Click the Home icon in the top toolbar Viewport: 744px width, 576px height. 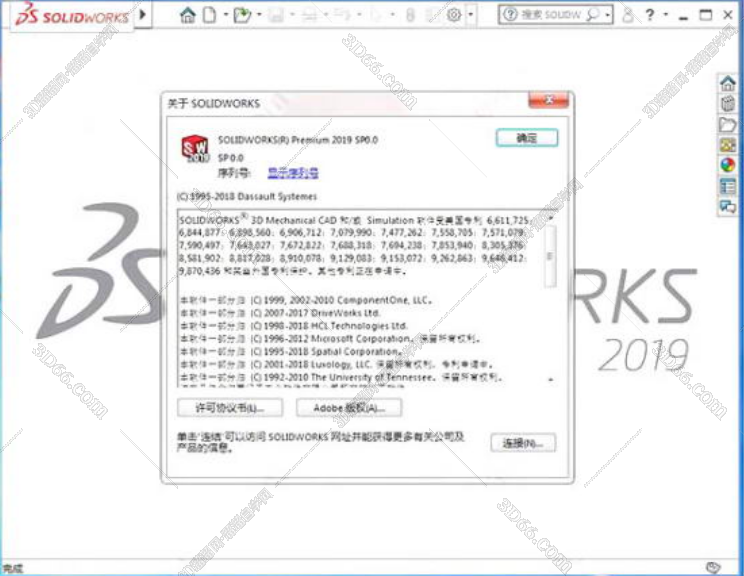pos(187,15)
